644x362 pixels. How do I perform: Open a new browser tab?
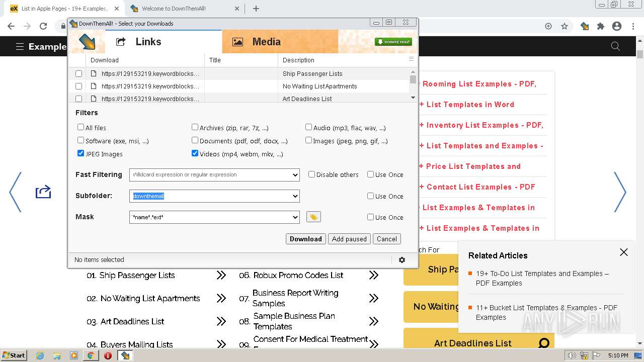tap(256, 9)
